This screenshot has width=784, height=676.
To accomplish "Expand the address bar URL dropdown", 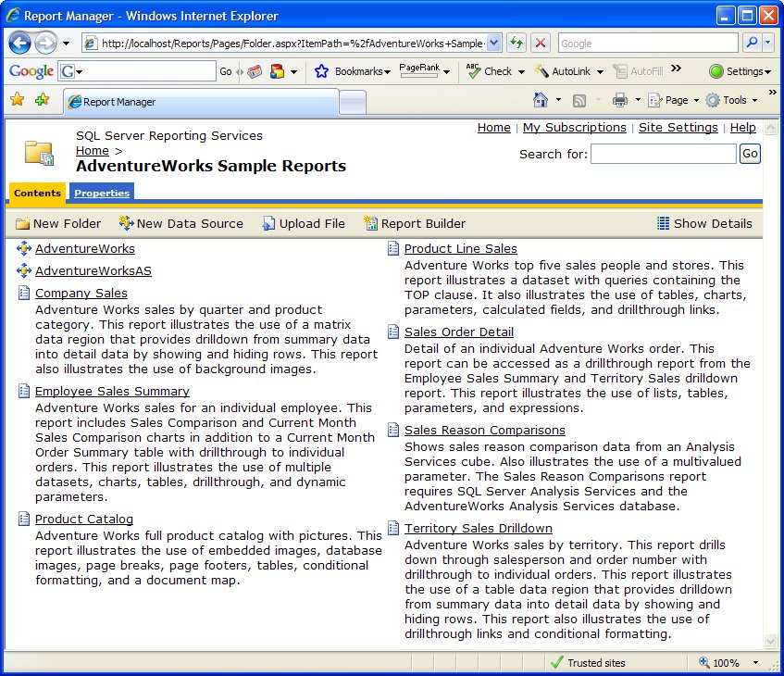I will click(x=493, y=43).
